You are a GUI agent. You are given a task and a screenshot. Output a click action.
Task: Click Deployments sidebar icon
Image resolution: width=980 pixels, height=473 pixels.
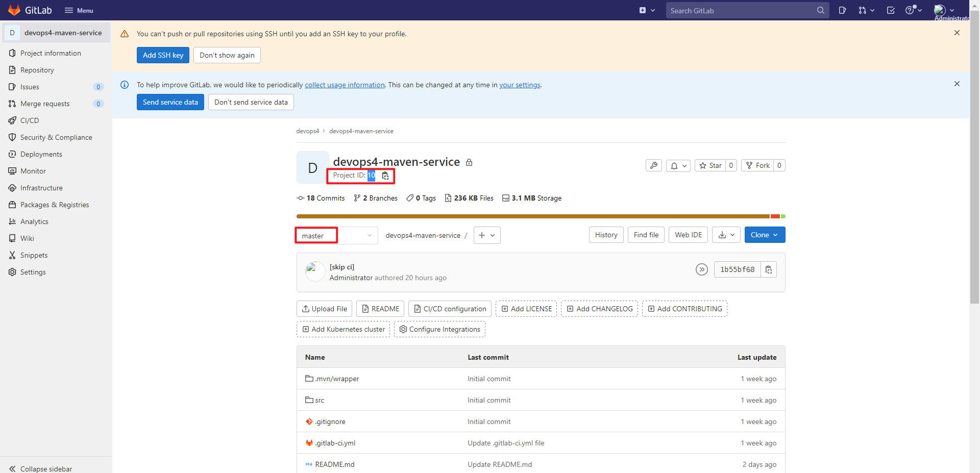coord(12,154)
